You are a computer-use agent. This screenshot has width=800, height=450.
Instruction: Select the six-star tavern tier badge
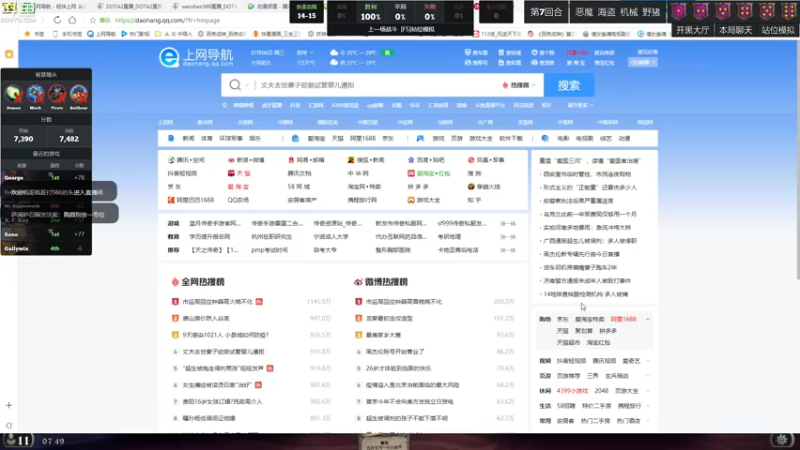tap(788, 11)
